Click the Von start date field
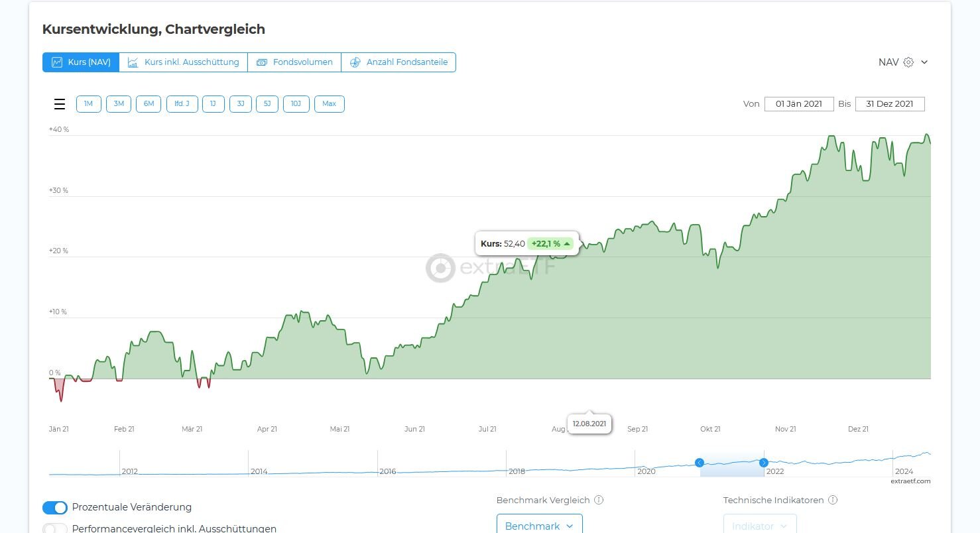980x533 pixels. pyautogui.click(x=798, y=104)
